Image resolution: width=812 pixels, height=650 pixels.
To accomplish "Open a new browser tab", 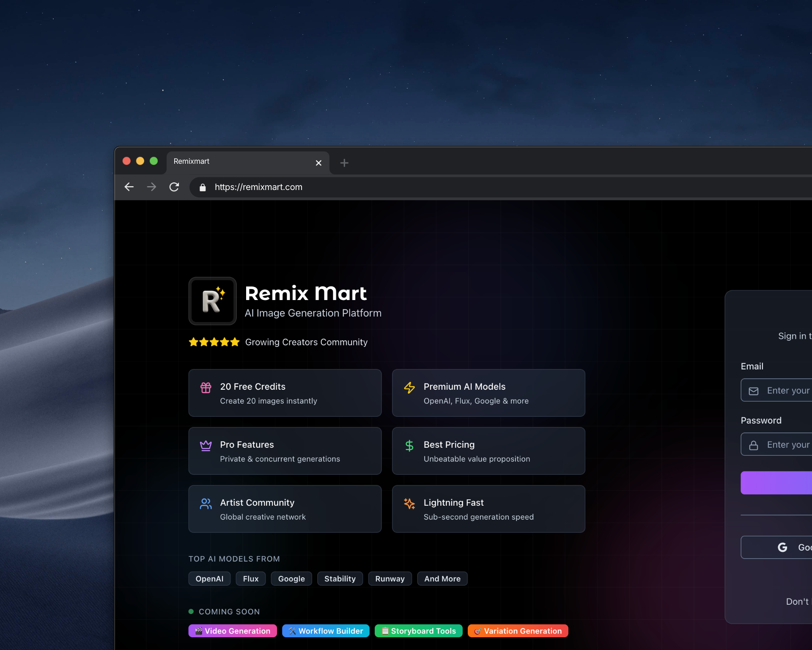I will tap(344, 163).
